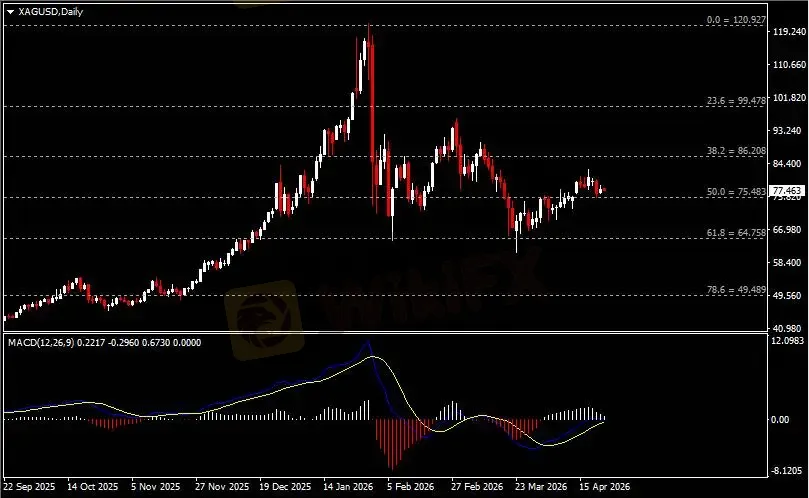The width and height of the screenshot is (809, 498).
Task: Select the 61.8 = 64.758 Fibonacci label
Action: (x=736, y=233)
